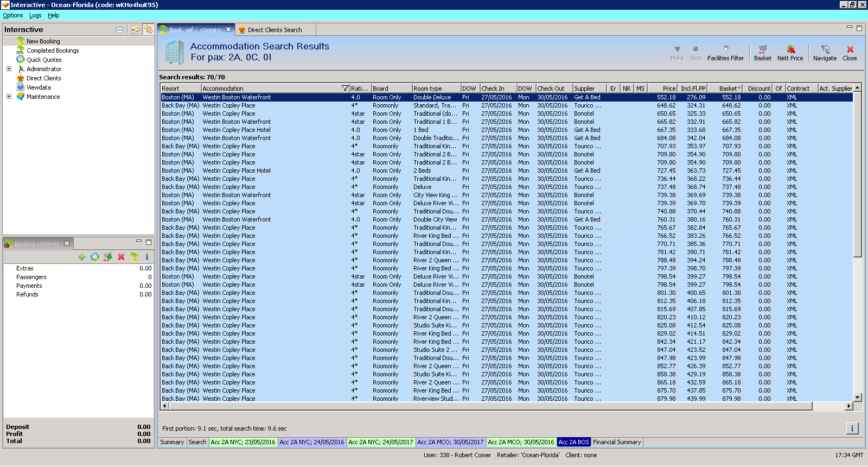
Task: Toggle link-with-editor arrows in the Interactive panel
Action: pyautogui.click(x=148, y=30)
